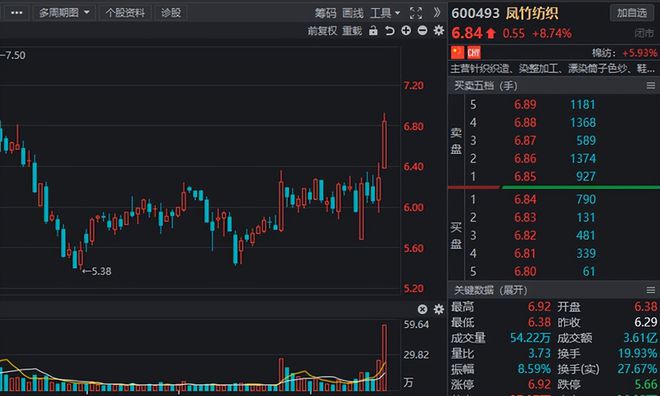Click sell volume 1181
The image size is (660, 396).
583,104
